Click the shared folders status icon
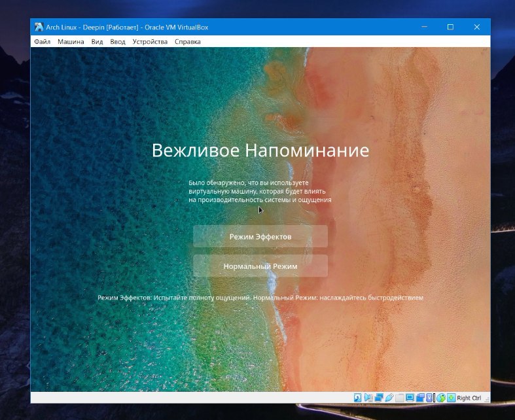 pos(400,398)
